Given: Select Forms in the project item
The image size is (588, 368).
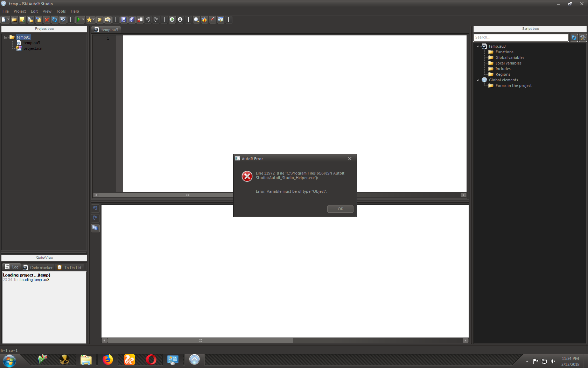Looking at the screenshot, I should 513,86.
